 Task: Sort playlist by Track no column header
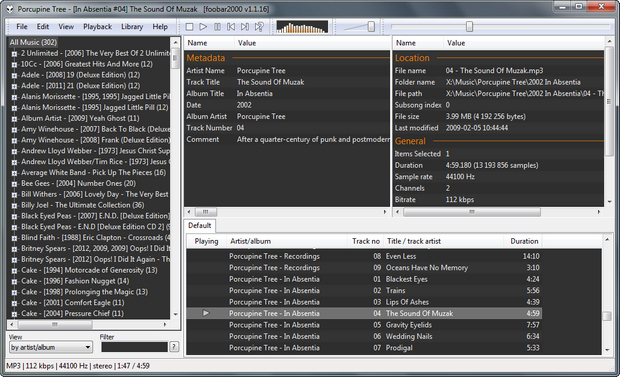[365, 241]
